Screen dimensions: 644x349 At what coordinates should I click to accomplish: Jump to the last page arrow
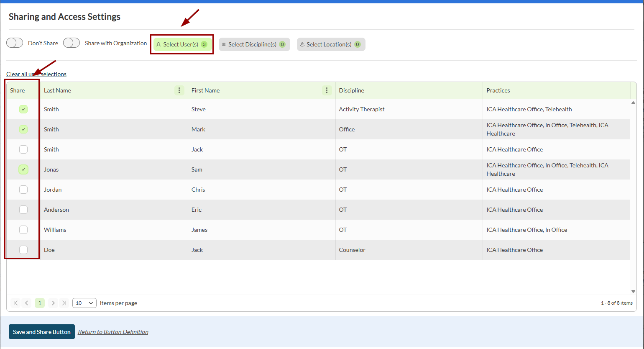(64, 303)
